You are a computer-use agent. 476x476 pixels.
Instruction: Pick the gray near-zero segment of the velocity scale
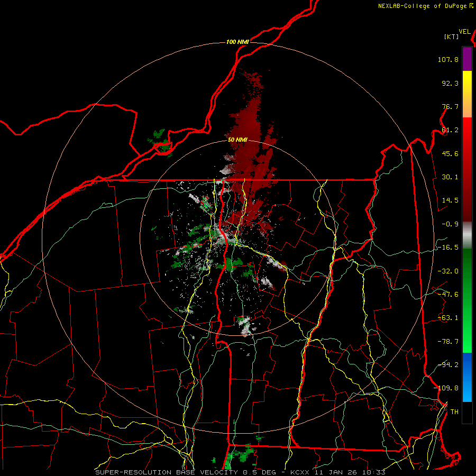[467, 235]
